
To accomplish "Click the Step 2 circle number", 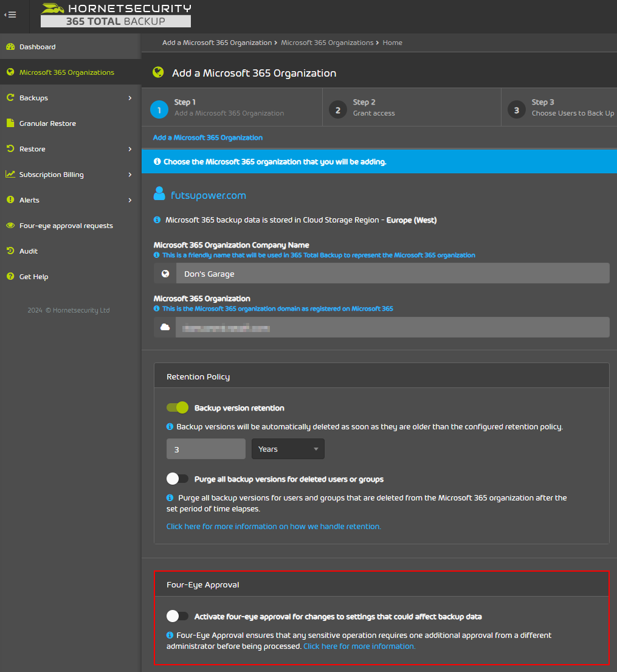I will tap(337, 109).
